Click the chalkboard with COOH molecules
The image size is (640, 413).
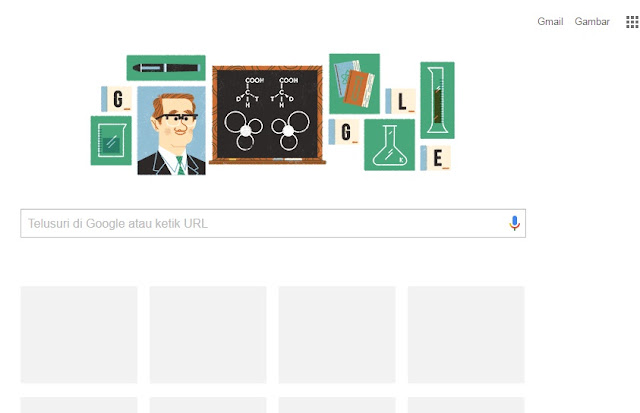click(x=267, y=115)
